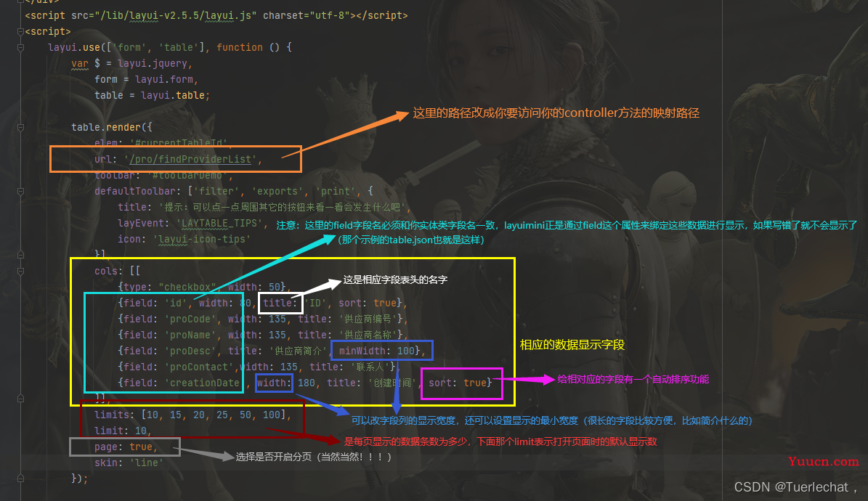Click the 180 width value
The image size is (868, 501).
point(306,383)
